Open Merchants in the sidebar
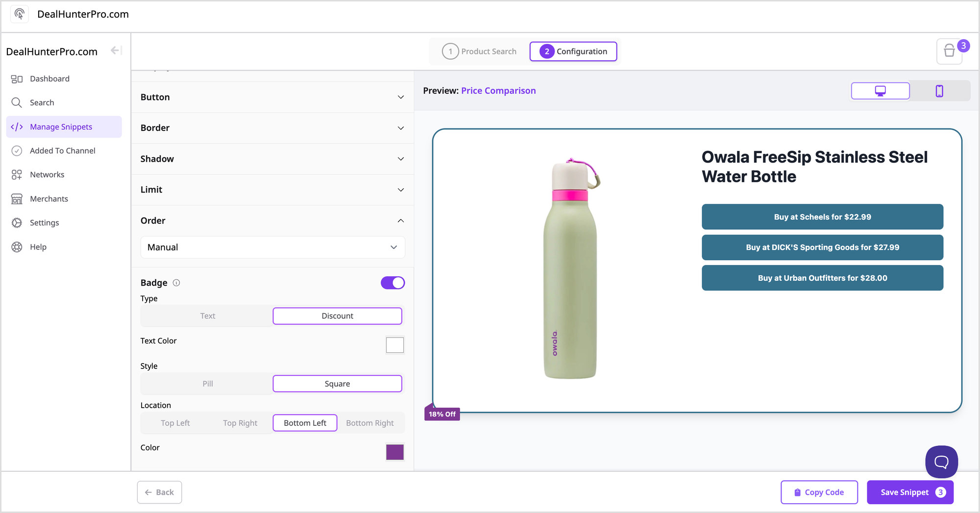This screenshot has height=513, width=980. pos(64,199)
